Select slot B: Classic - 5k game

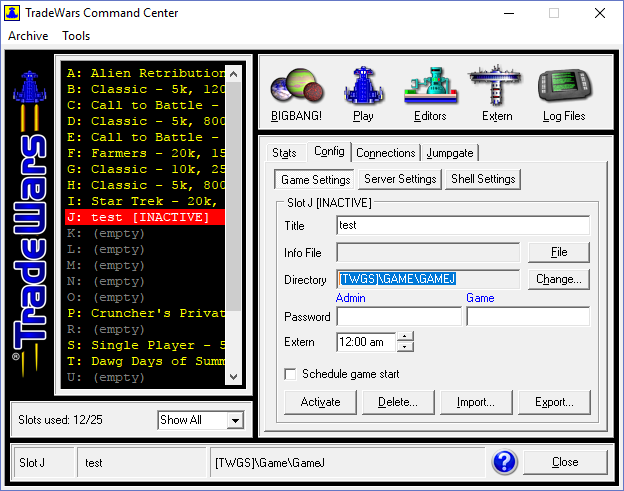tap(145, 89)
